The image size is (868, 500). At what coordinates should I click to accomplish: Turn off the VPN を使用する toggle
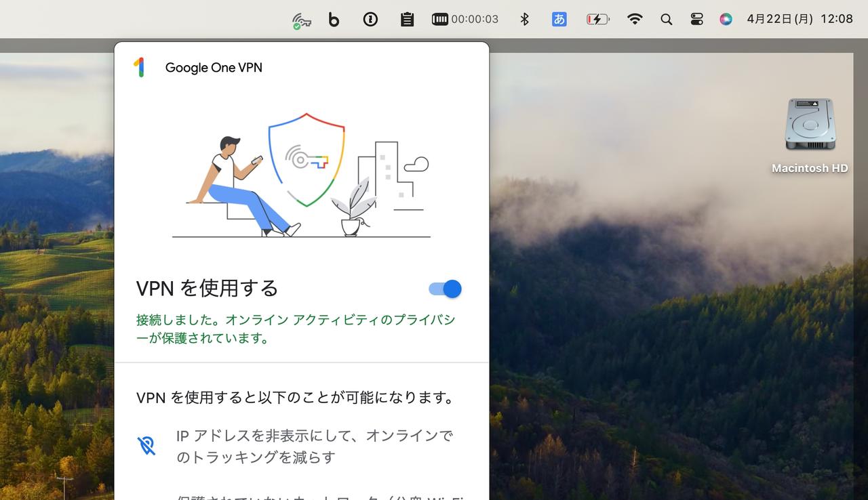click(446, 289)
